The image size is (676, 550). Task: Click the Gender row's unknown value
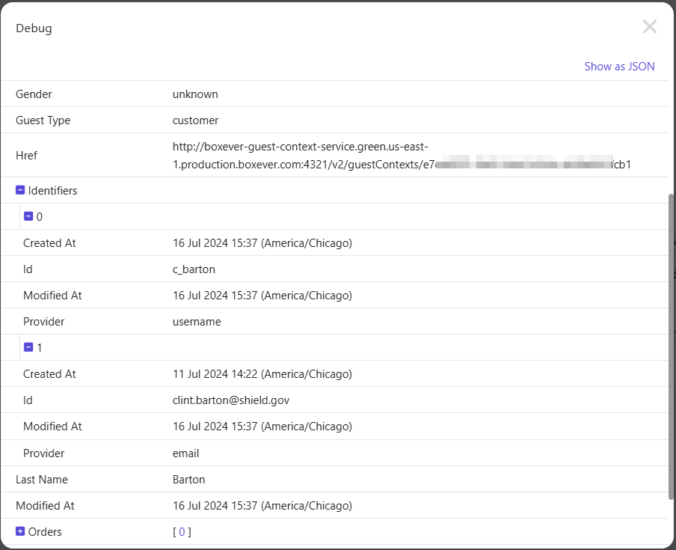195,94
